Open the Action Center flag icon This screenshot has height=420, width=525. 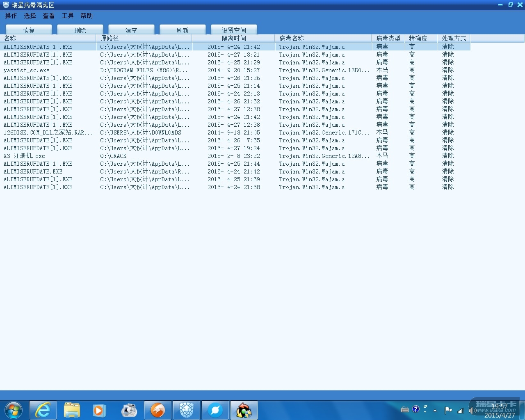[448, 410]
